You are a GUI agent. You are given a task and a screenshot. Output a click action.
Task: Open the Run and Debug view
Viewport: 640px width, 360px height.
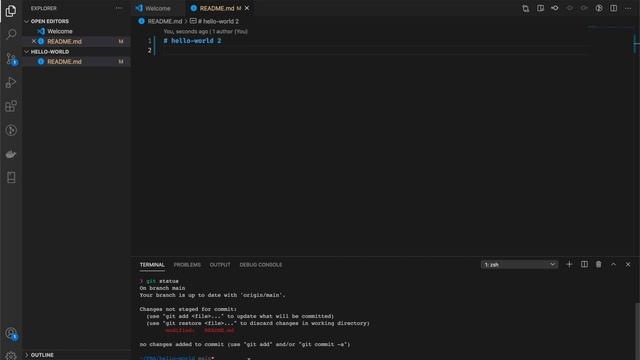11,82
